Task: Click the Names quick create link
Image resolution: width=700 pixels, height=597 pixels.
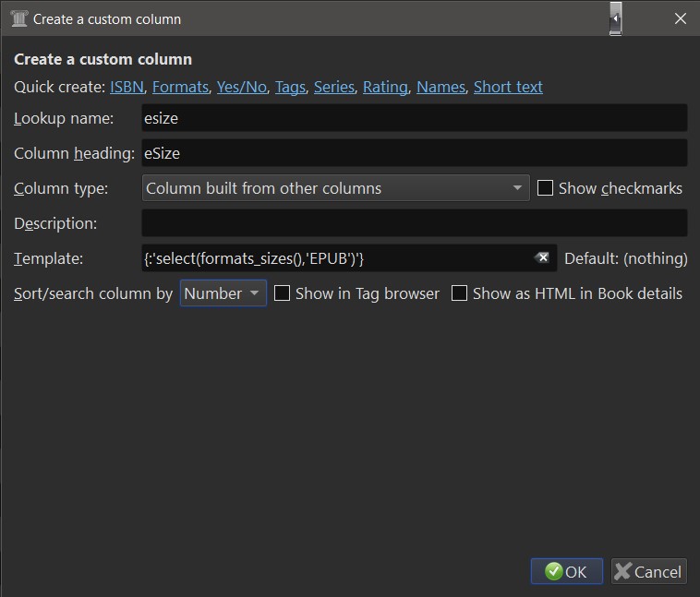Action: coord(441,87)
